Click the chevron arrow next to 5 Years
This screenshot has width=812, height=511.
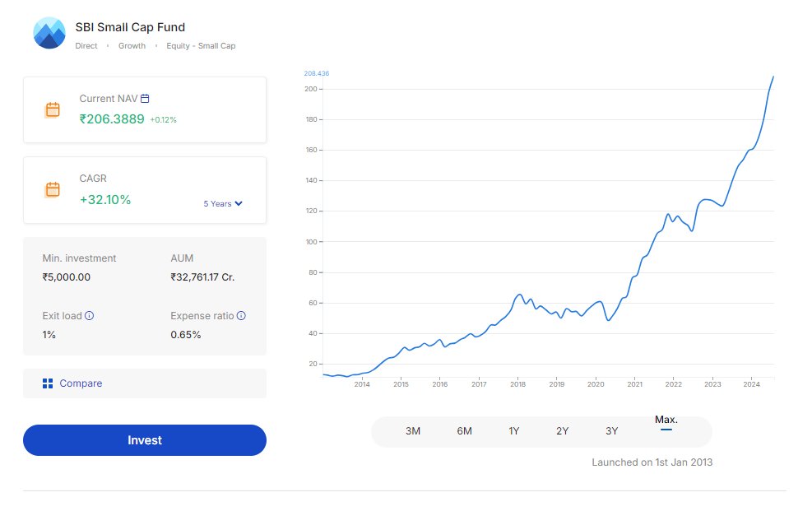(239, 203)
